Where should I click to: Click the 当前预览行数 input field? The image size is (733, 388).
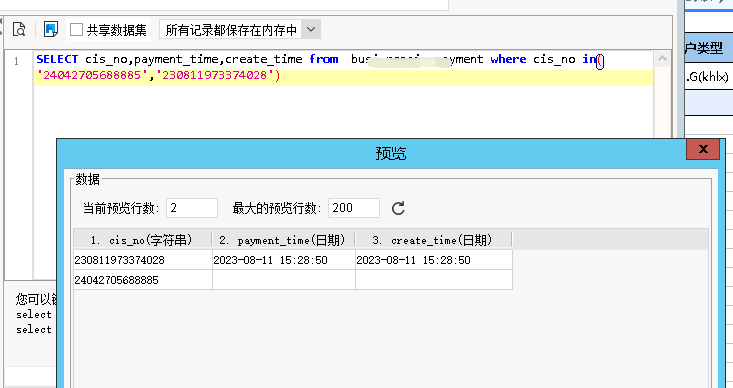pos(192,208)
